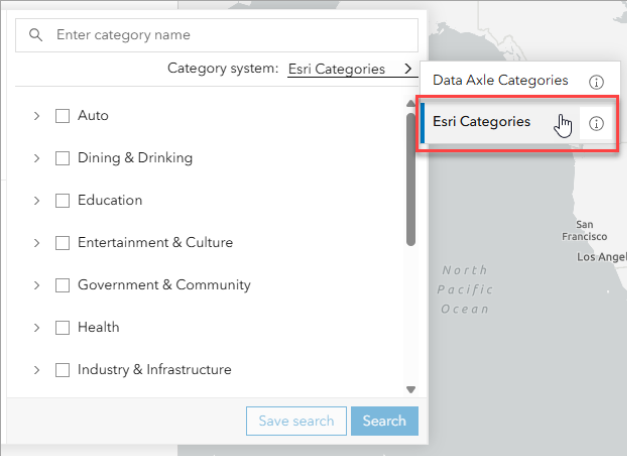Open the Category system dropdown
The height and width of the screenshot is (456, 627).
(352, 69)
